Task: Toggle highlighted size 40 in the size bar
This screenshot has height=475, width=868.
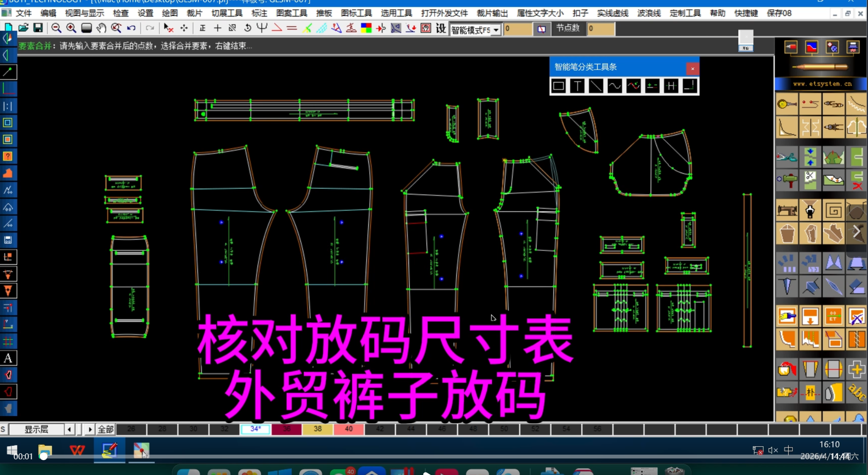Action: pyautogui.click(x=348, y=429)
